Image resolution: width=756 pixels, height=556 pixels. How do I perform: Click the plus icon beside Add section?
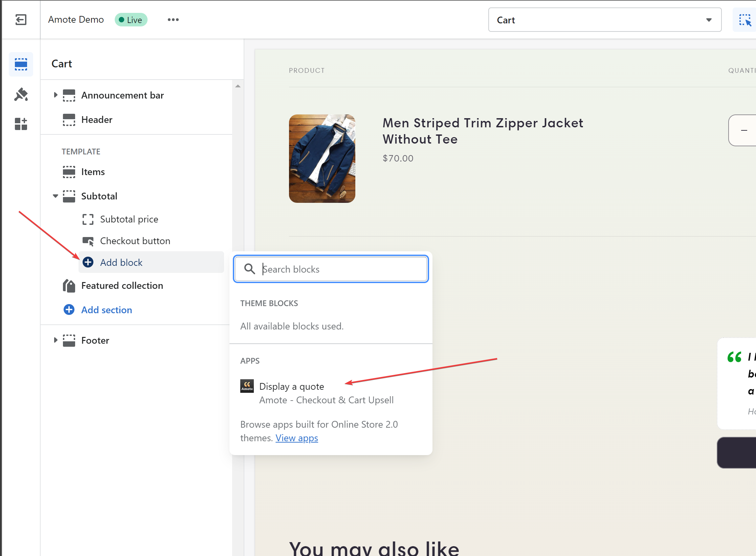click(x=69, y=309)
